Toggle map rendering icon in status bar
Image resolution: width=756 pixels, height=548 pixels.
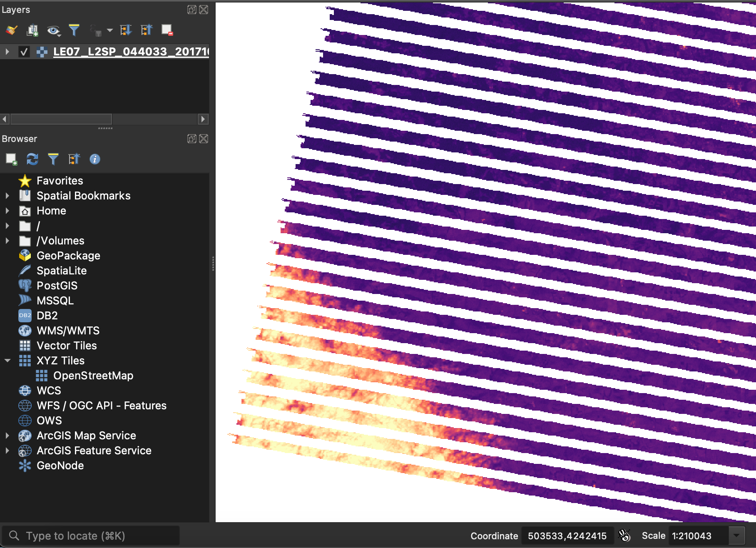pos(624,536)
